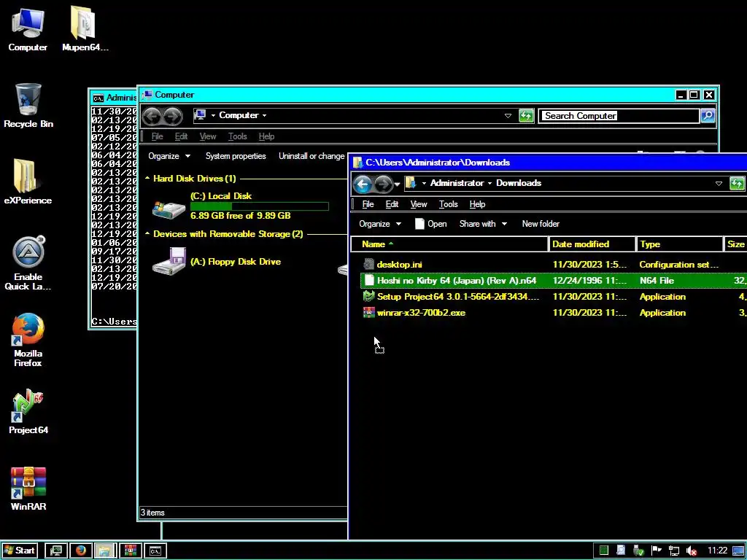Open WinRAR taskbar button
Viewport: 747px width, 560px height.
pos(130,551)
